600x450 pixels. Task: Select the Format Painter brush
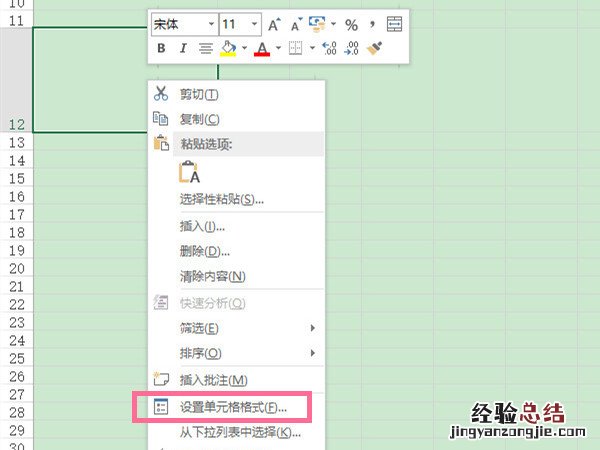pos(374,48)
